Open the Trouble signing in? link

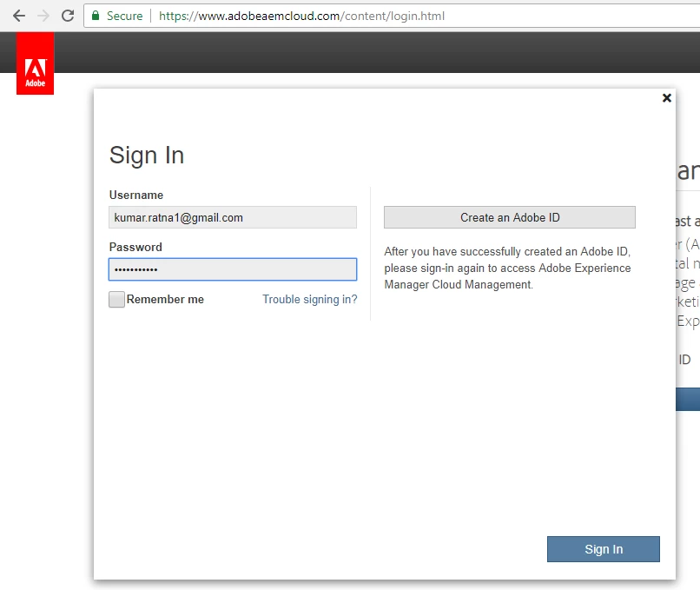pyautogui.click(x=310, y=299)
